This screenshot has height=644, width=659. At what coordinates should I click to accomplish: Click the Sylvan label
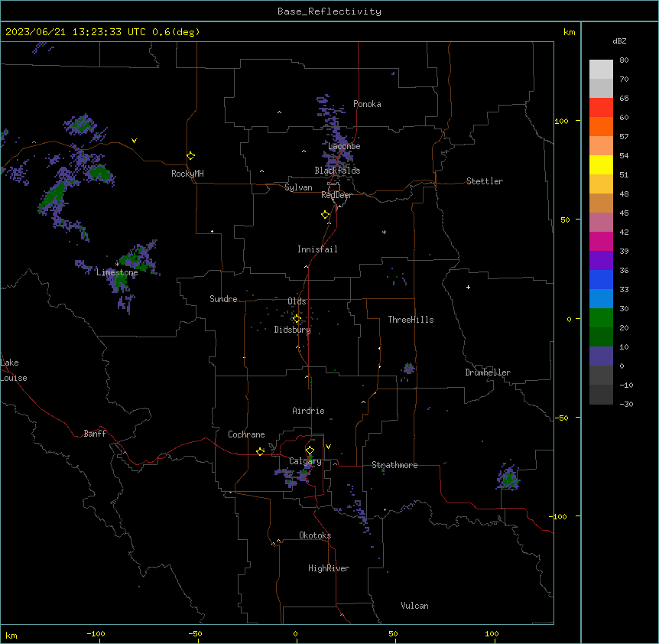[298, 187]
